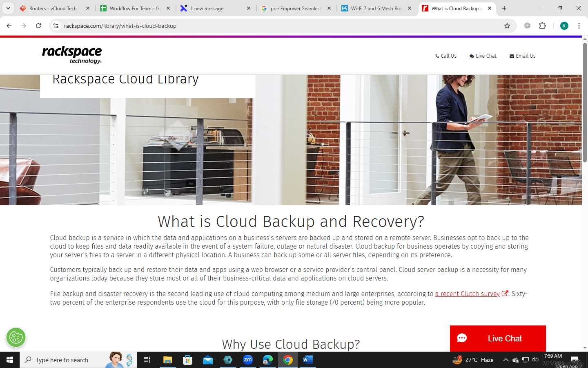Click the globe icon beside the bookmark star
Image resolution: width=588 pixels, height=368 pixels.
528,26
